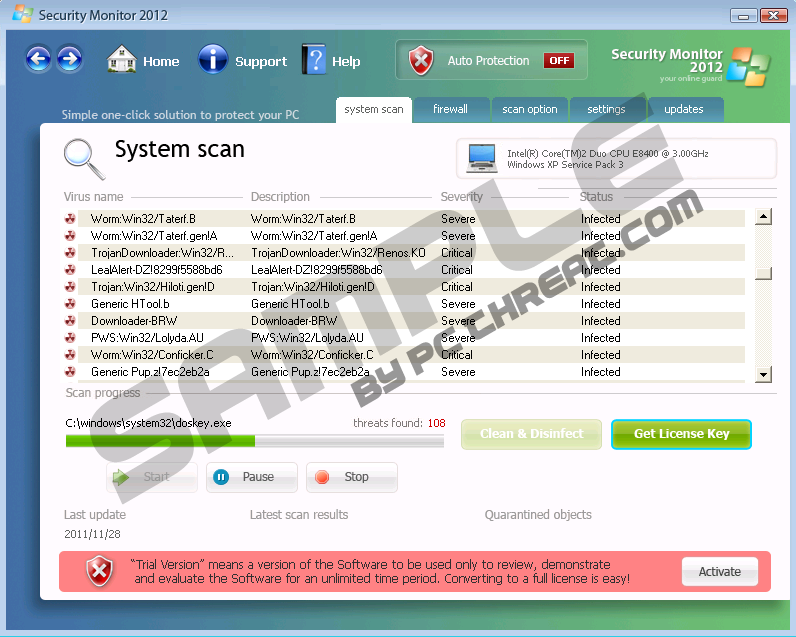The image size is (796, 637).
Task: Click Critical severity of Worm:Win32/Conficker.C
Action: [x=456, y=355]
